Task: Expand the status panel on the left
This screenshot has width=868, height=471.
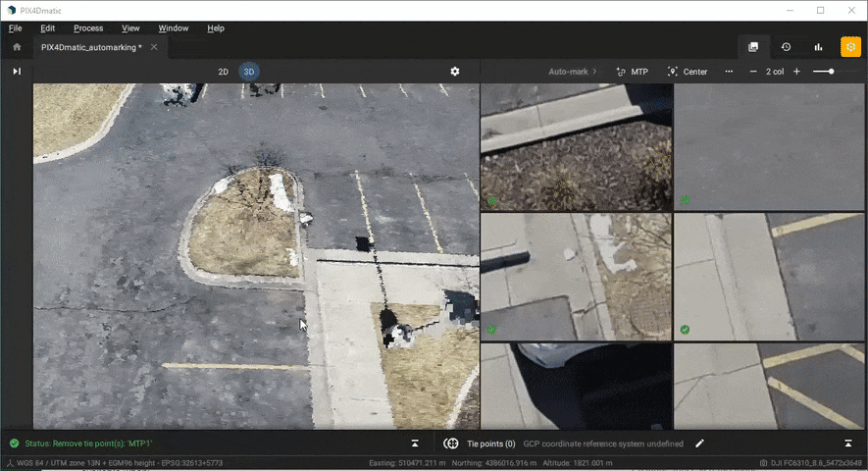Action: click(415, 444)
